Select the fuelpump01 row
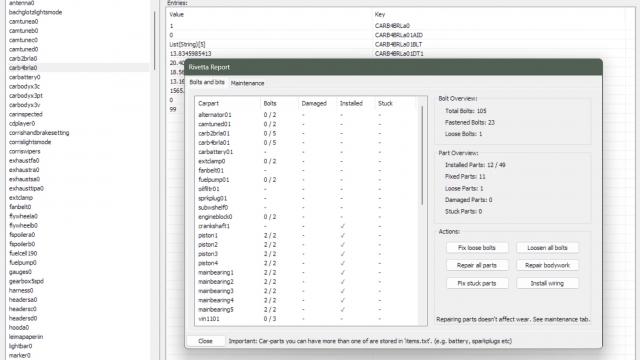Image resolution: width=640 pixels, height=360 pixels. click(x=307, y=180)
